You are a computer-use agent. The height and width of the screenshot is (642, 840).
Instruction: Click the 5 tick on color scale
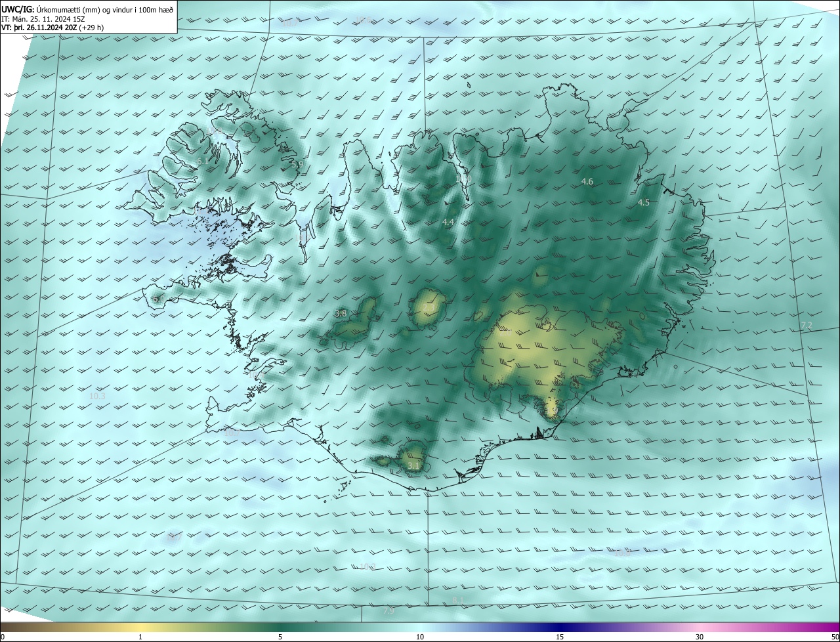280,637
